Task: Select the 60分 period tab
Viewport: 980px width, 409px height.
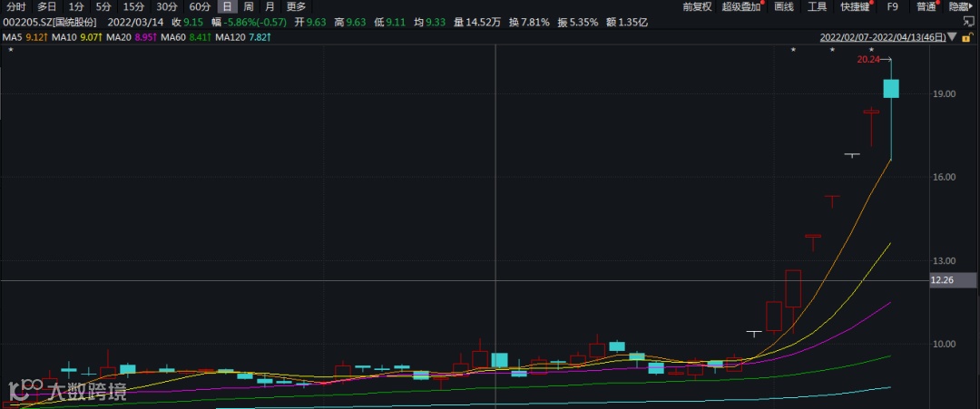Action: click(200, 7)
